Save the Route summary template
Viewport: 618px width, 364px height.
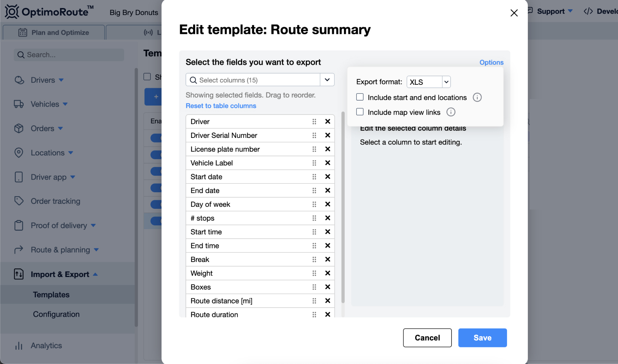[x=482, y=338]
